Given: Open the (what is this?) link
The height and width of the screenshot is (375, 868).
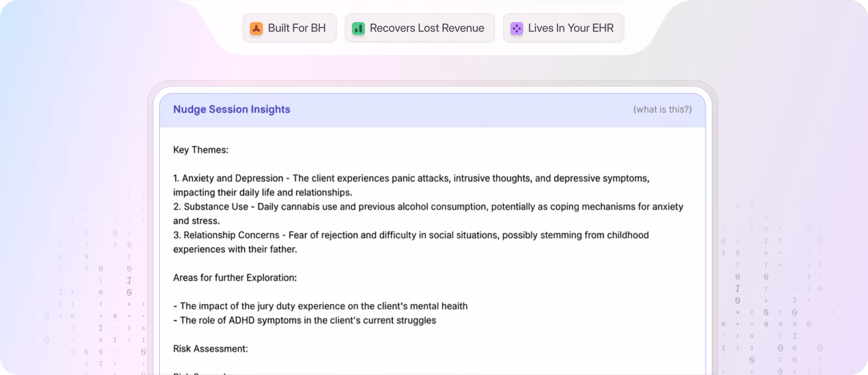Looking at the screenshot, I should (x=663, y=109).
